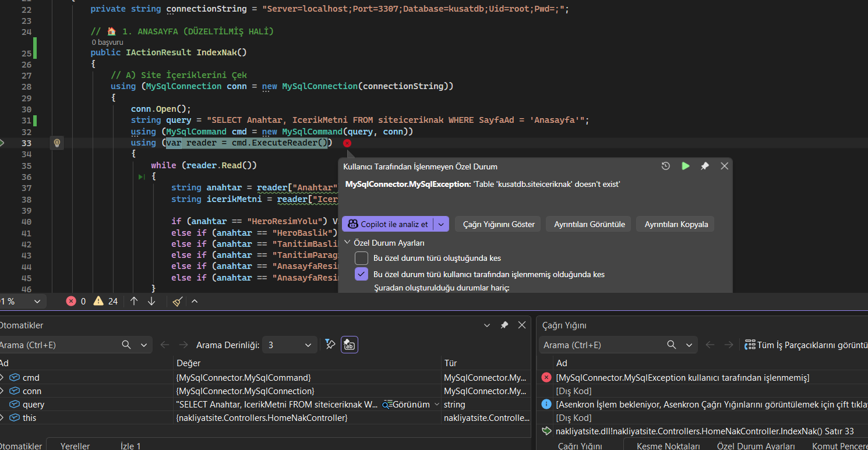Go to next issue with down arrow
Screen dimensions: 868x450
tap(151, 302)
